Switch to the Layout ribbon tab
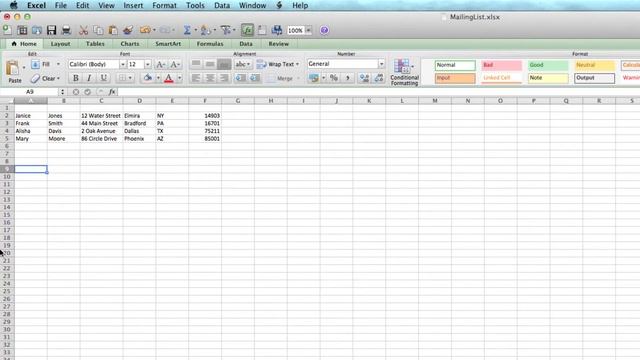Viewport: 640px width, 360px height. click(60, 44)
